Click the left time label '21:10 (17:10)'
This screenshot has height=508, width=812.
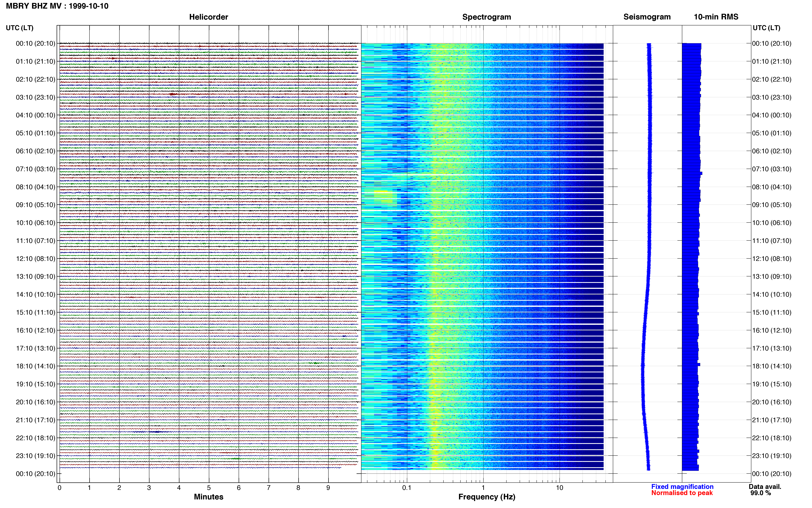[x=35, y=420]
